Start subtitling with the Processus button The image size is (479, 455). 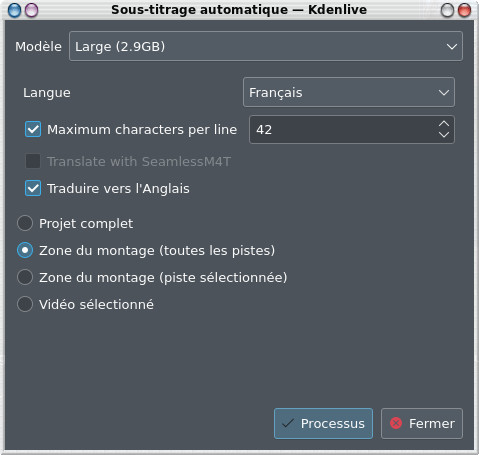click(323, 423)
